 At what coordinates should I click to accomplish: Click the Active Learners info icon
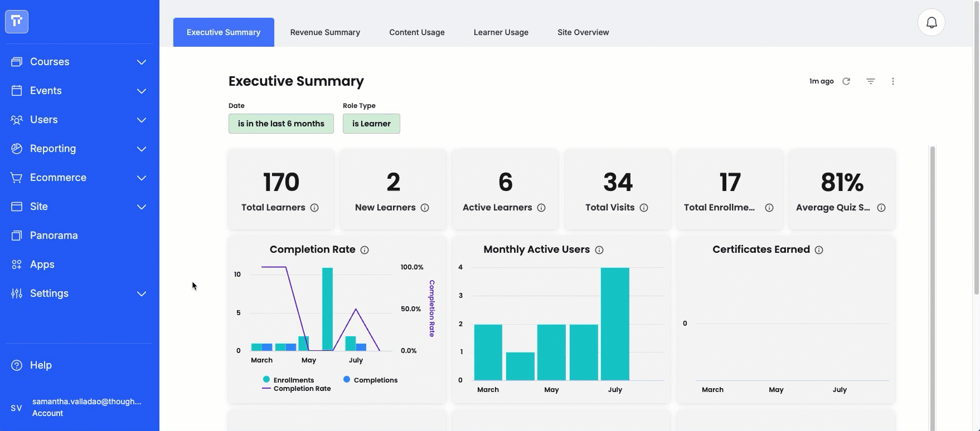[x=541, y=208]
